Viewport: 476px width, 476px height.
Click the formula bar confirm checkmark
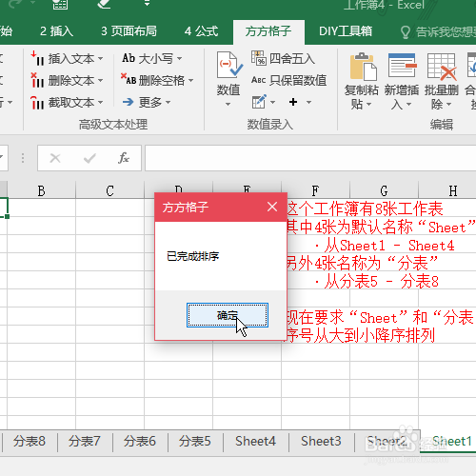pyautogui.click(x=89, y=158)
